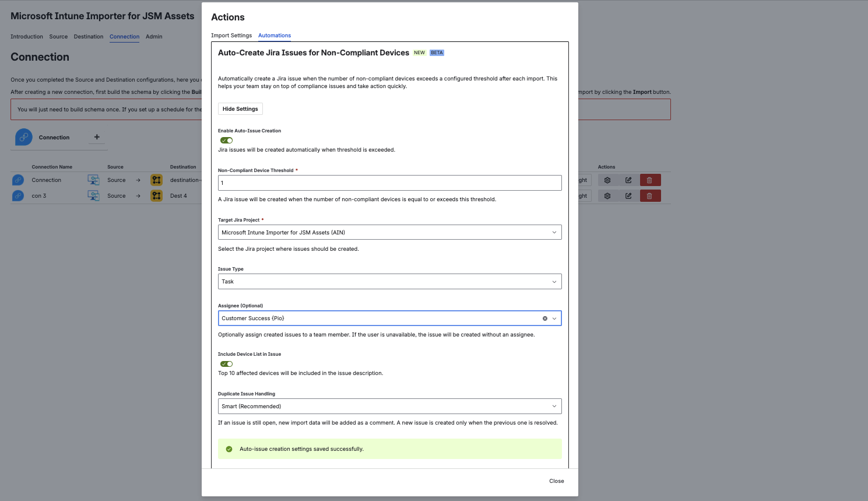Click the Non-Compliant Device Threshold input
Image resolution: width=868 pixels, height=501 pixels.
coord(389,183)
